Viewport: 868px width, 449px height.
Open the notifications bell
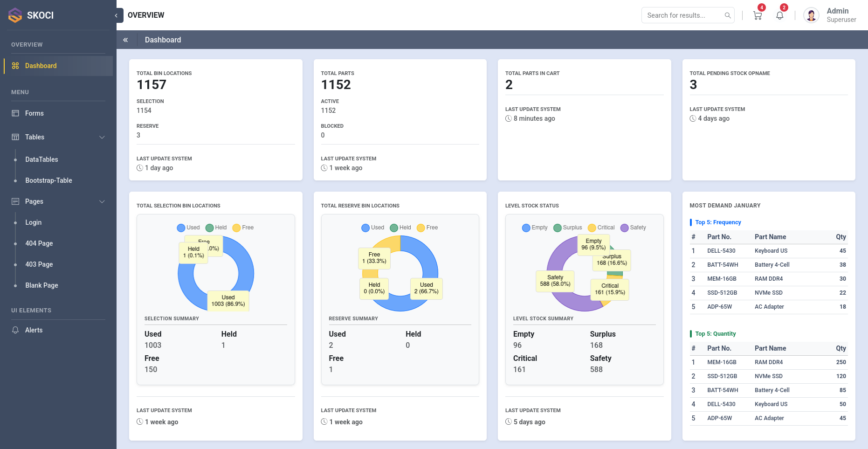tap(779, 16)
